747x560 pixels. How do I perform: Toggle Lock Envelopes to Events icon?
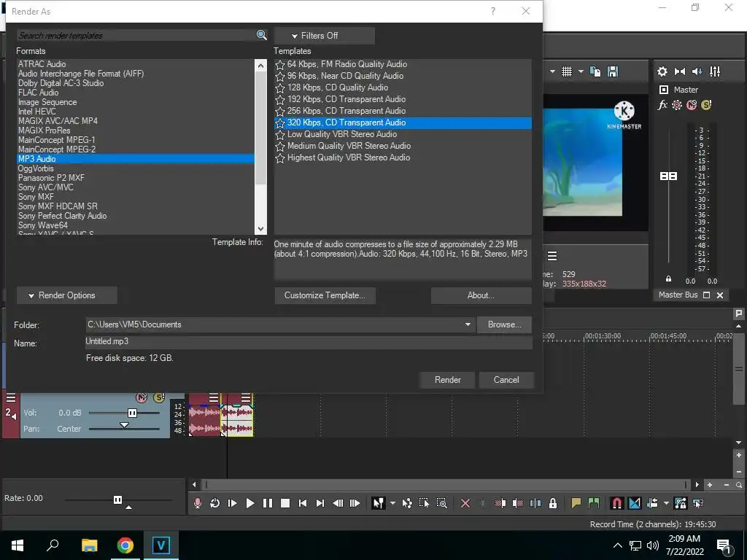click(681, 503)
